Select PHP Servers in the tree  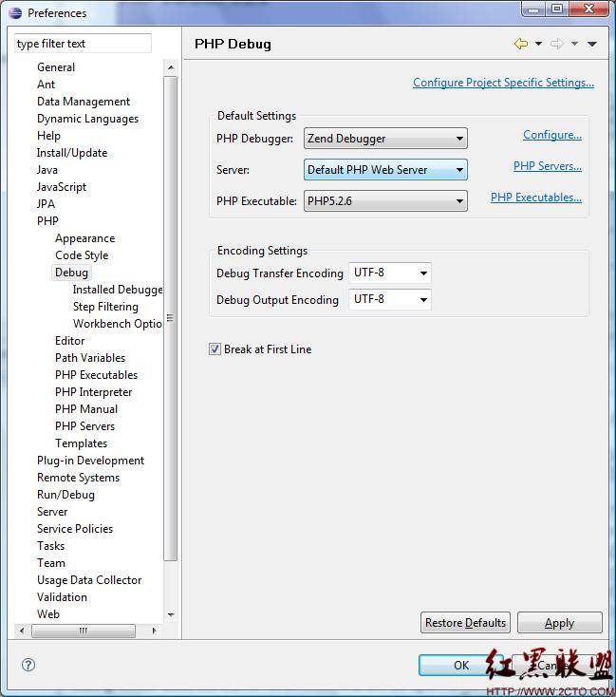point(84,426)
